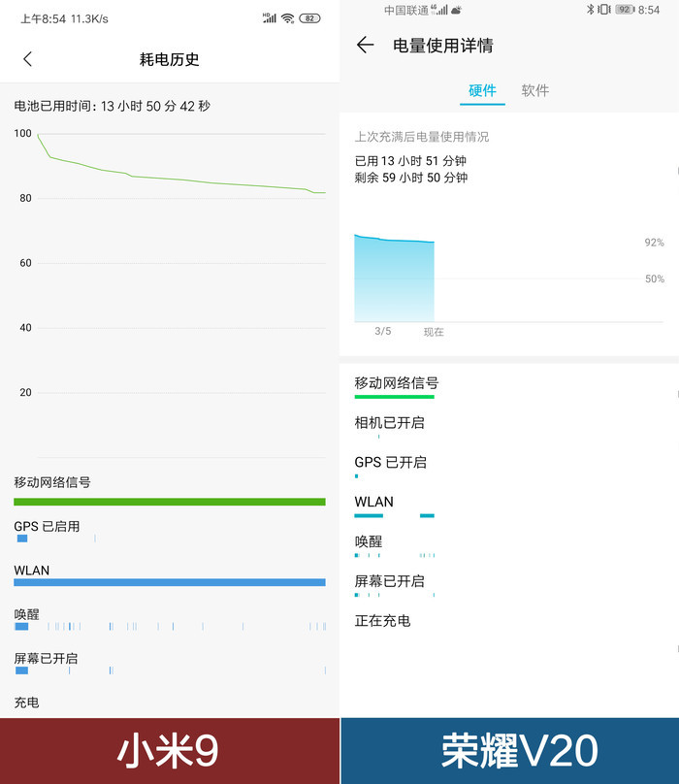Tap the Xiaomi 唤醒 label
This screenshot has height=784, width=679.
tap(26, 614)
